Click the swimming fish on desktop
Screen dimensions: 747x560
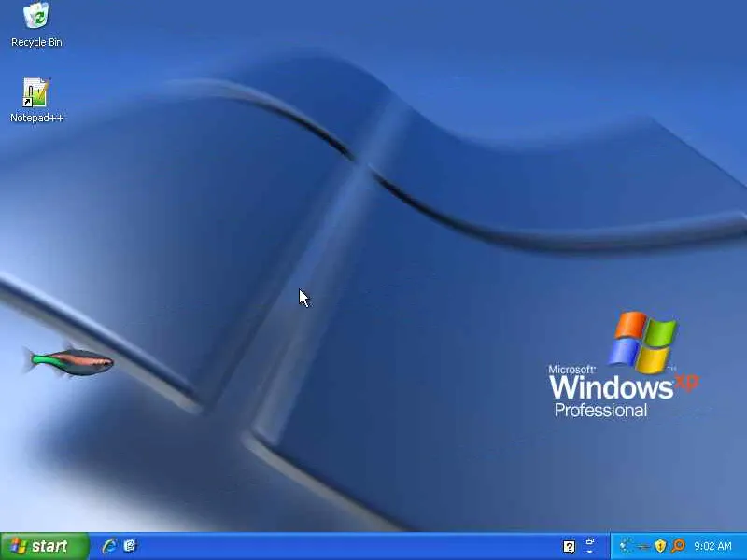click(x=71, y=362)
